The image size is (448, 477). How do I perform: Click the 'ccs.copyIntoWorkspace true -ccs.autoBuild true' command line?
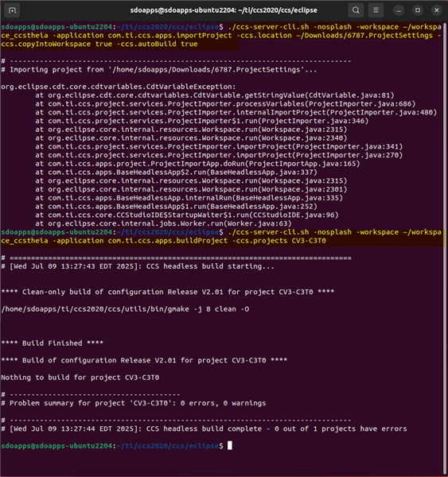pyautogui.click(x=99, y=44)
